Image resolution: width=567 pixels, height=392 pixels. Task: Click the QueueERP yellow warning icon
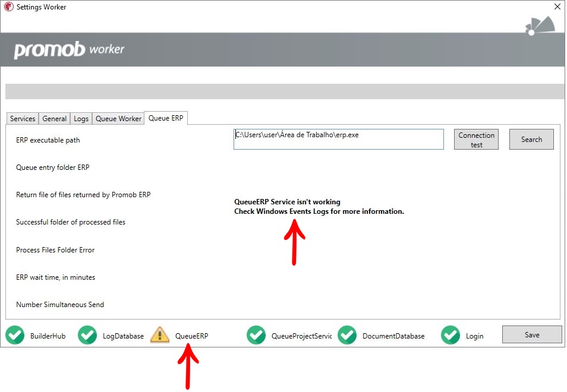point(159,334)
